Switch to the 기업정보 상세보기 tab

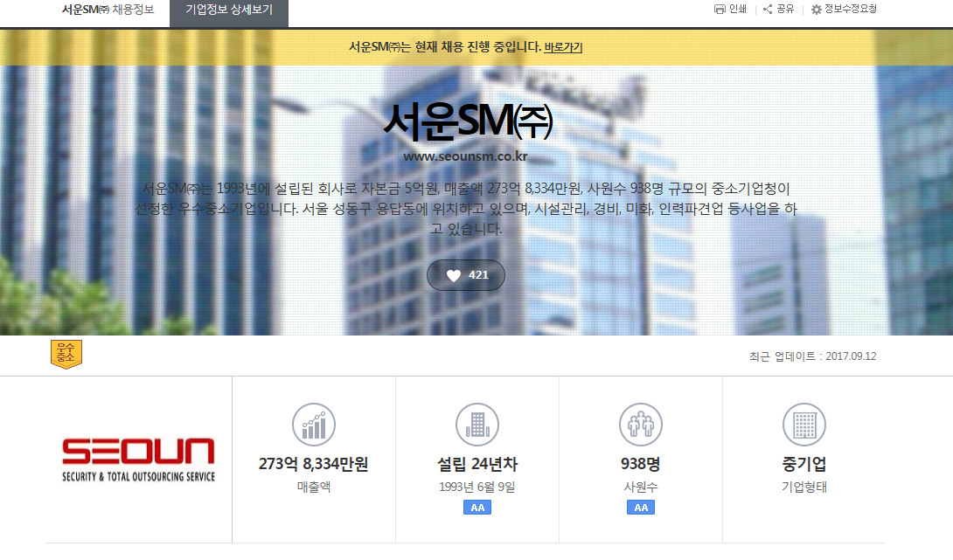tap(229, 12)
